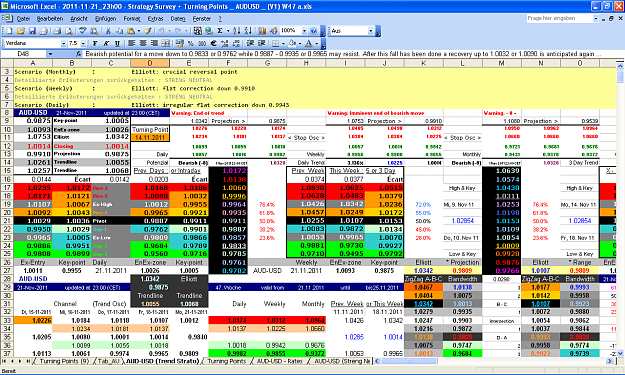Screen dimensions: 625x375
Task: Toggle align left
Action: (x=132, y=43)
